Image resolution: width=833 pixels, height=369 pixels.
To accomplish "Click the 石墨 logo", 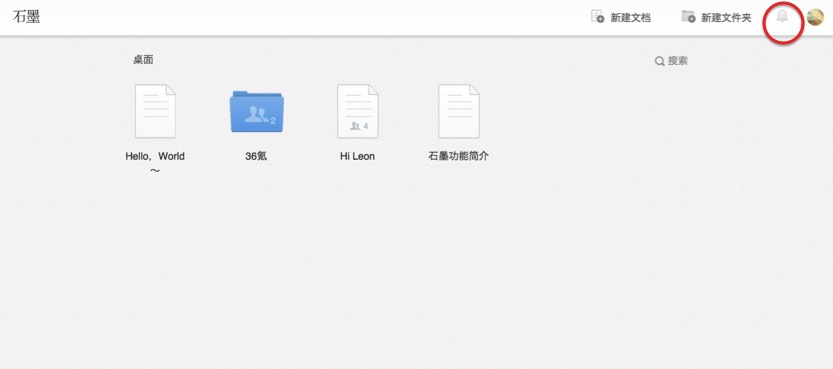I will pos(26,16).
